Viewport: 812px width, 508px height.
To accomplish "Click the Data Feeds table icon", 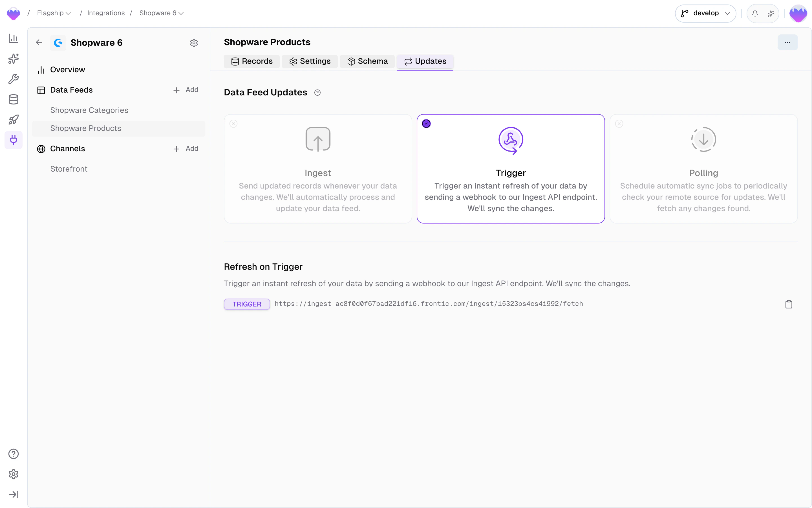I will pyautogui.click(x=41, y=90).
